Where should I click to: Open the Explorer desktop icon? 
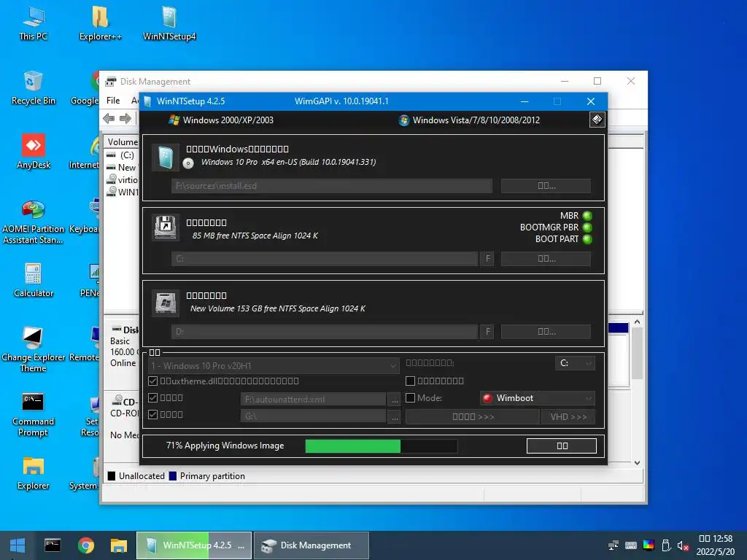point(34,474)
